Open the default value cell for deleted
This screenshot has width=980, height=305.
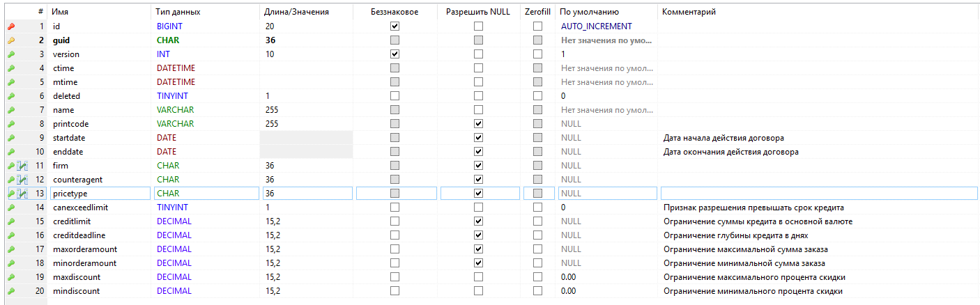[x=606, y=96]
